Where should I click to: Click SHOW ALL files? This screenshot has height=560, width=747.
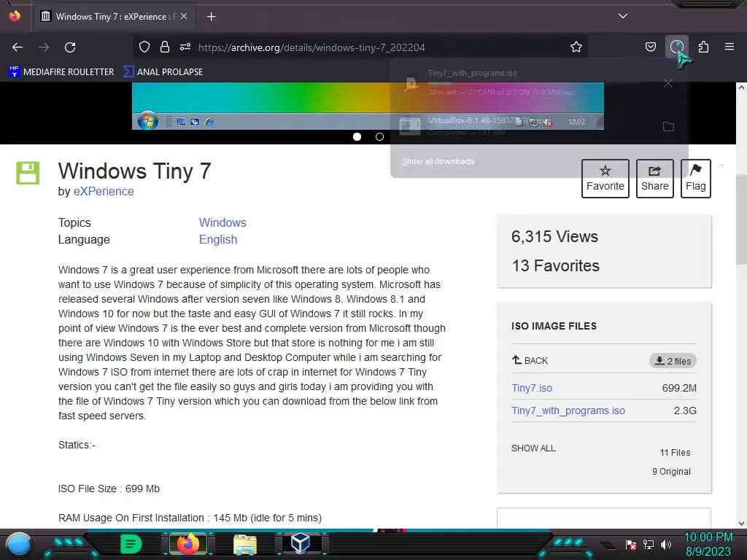pos(533,448)
